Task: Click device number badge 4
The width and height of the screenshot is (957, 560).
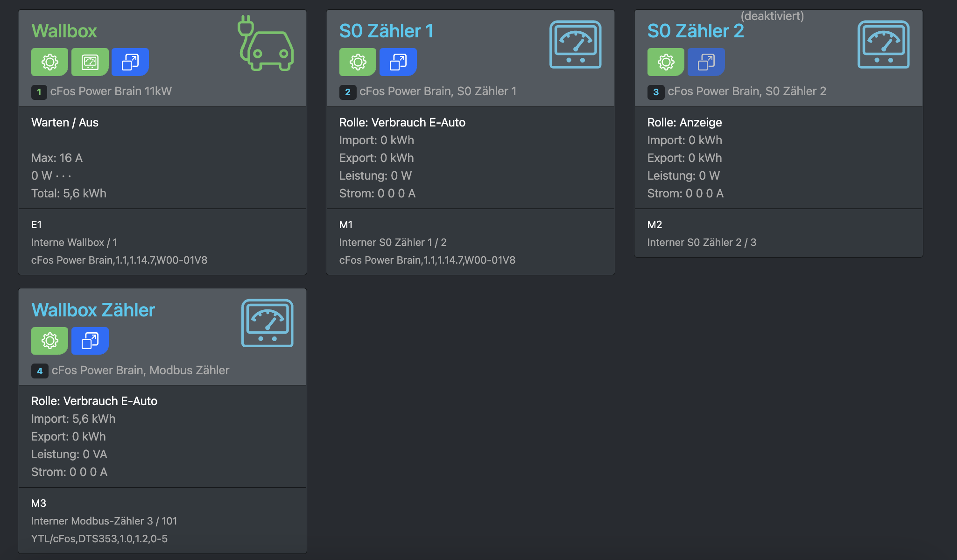Action: pos(40,371)
